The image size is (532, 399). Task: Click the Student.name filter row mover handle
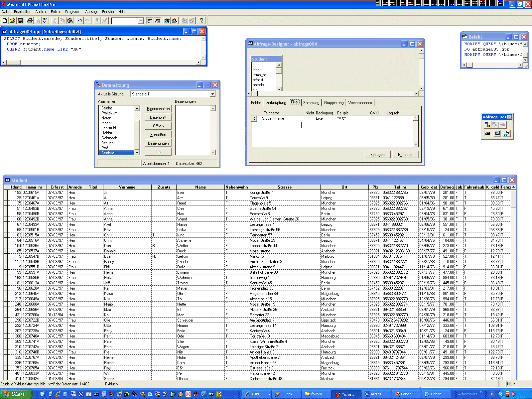[x=254, y=118]
